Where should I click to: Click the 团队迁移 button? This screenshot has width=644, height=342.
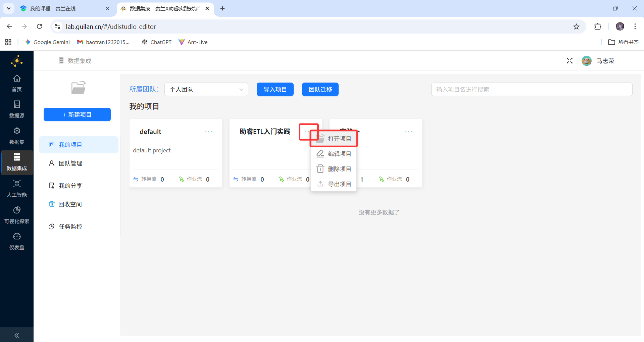click(x=320, y=89)
